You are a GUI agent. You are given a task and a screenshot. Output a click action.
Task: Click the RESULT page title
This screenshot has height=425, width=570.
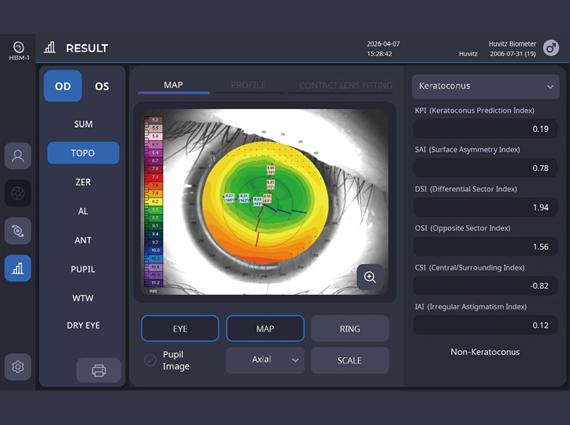(87, 48)
